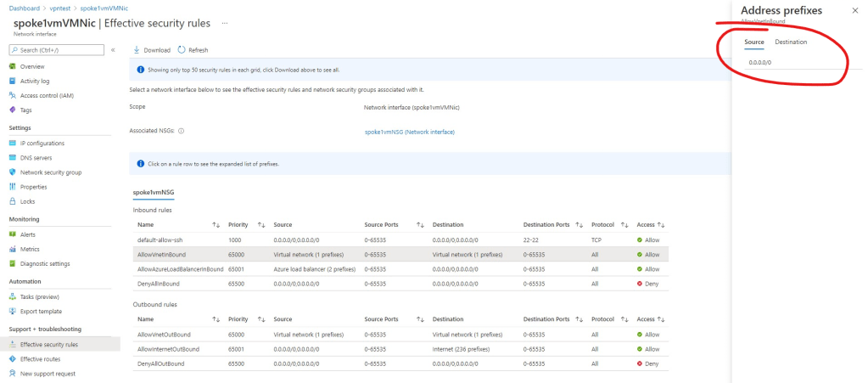
Task: Click the Download icon in toolbar
Action: tap(137, 50)
